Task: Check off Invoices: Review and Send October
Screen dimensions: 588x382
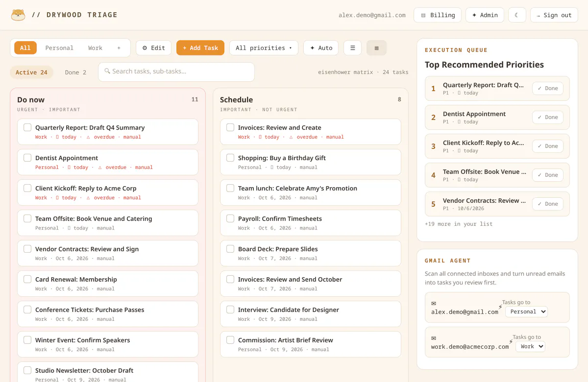Action: pyautogui.click(x=230, y=279)
